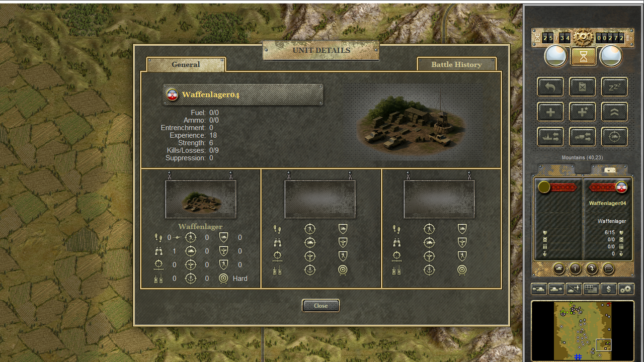Click the round info 'i' button
644x362 pixels.
[x=576, y=268]
